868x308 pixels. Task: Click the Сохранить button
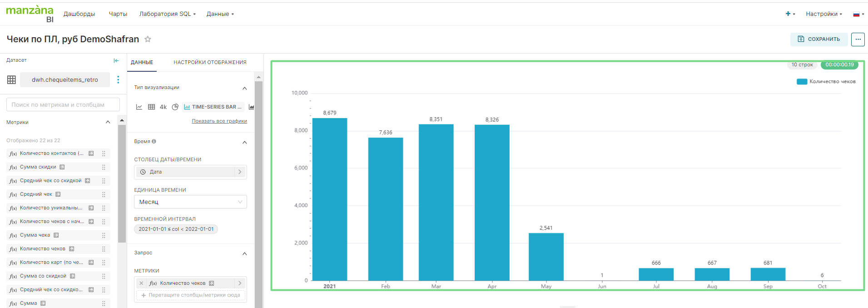click(818, 40)
